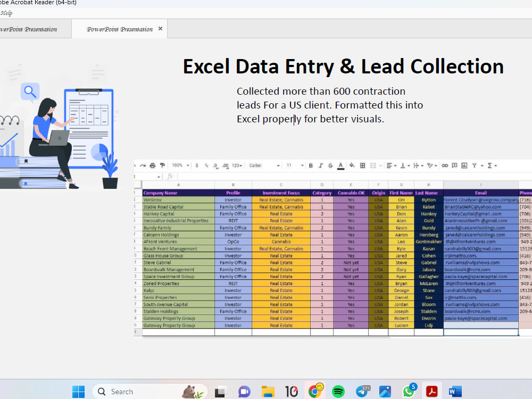Click the print icon in the spreadsheet toolbar
The height and width of the screenshot is (399, 532).
[x=152, y=165]
